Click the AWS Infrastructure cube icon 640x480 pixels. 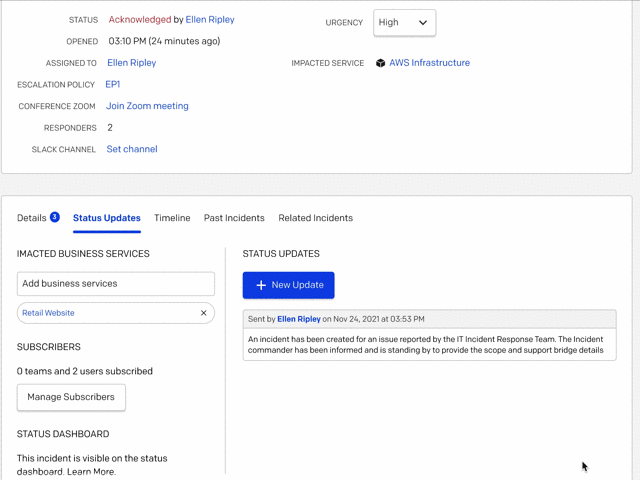380,63
